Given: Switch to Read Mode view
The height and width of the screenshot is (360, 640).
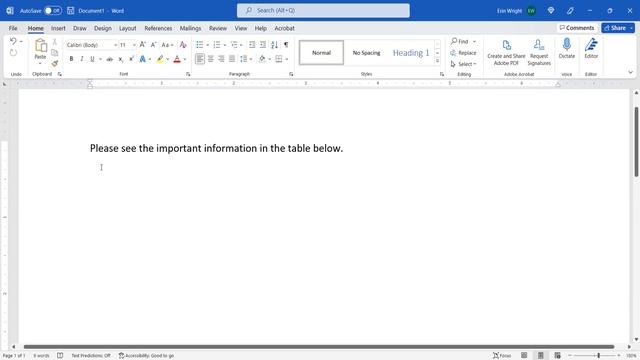Looking at the screenshot, I should [524, 356].
